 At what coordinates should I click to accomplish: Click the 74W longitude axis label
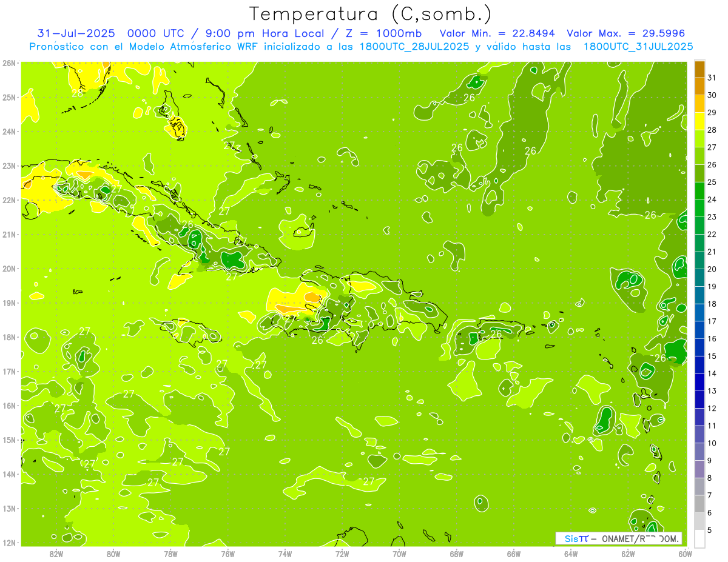coord(285,554)
